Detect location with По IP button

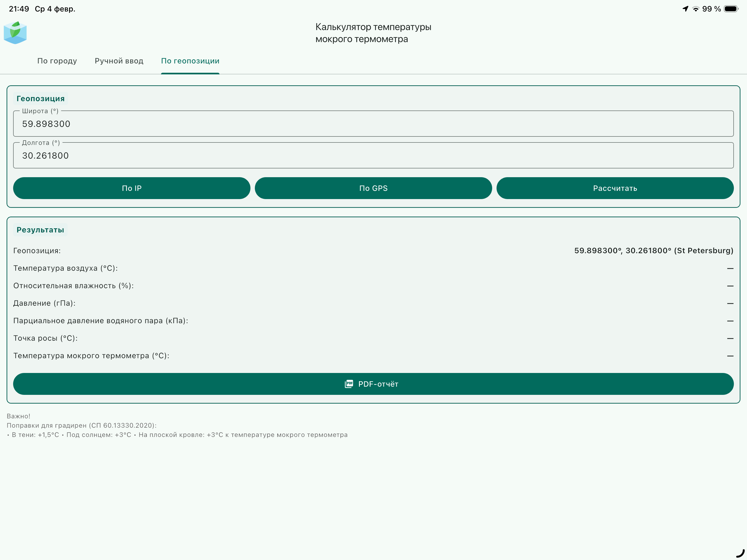[x=132, y=188]
